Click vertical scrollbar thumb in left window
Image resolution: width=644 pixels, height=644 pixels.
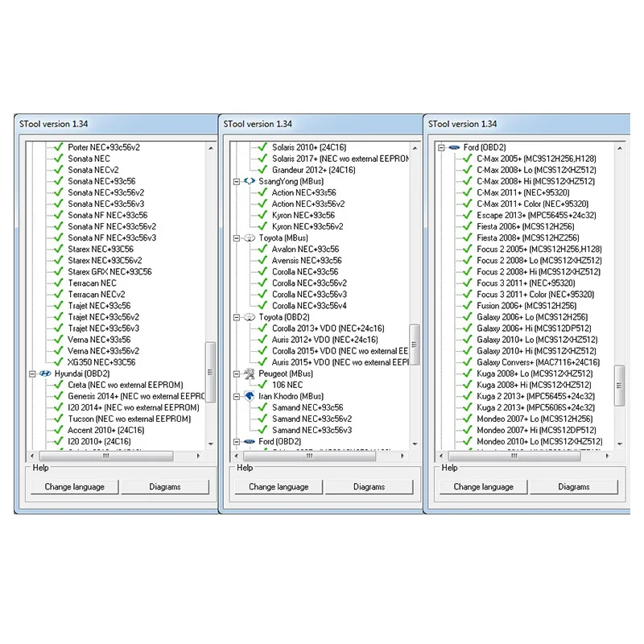point(210,372)
